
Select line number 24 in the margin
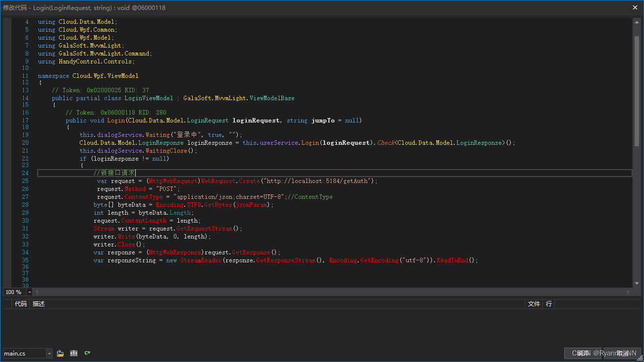pyautogui.click(x=25, y=173)
